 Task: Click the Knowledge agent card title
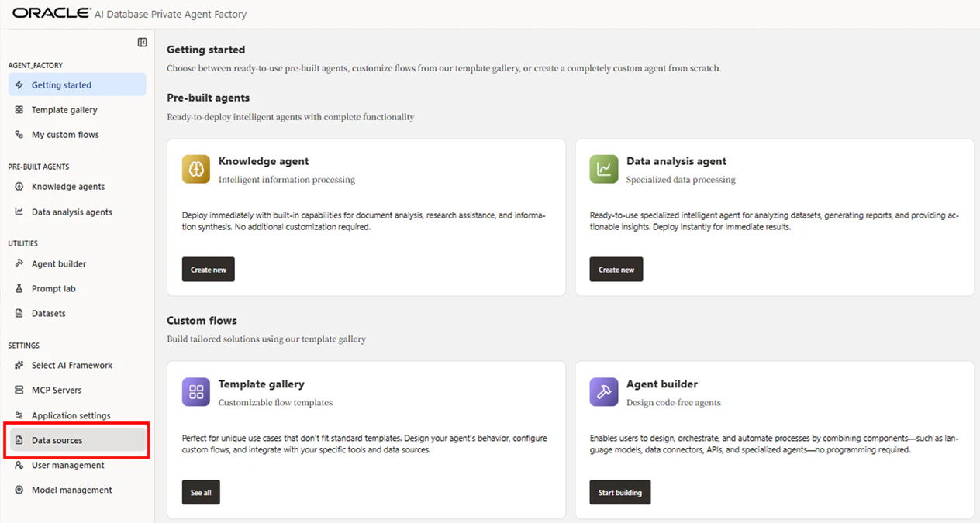264,161
